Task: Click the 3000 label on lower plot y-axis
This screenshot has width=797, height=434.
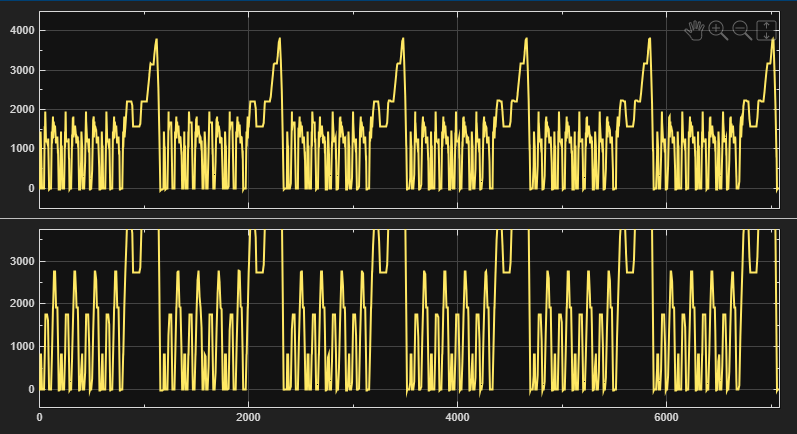Action: [x=22, y=261]
